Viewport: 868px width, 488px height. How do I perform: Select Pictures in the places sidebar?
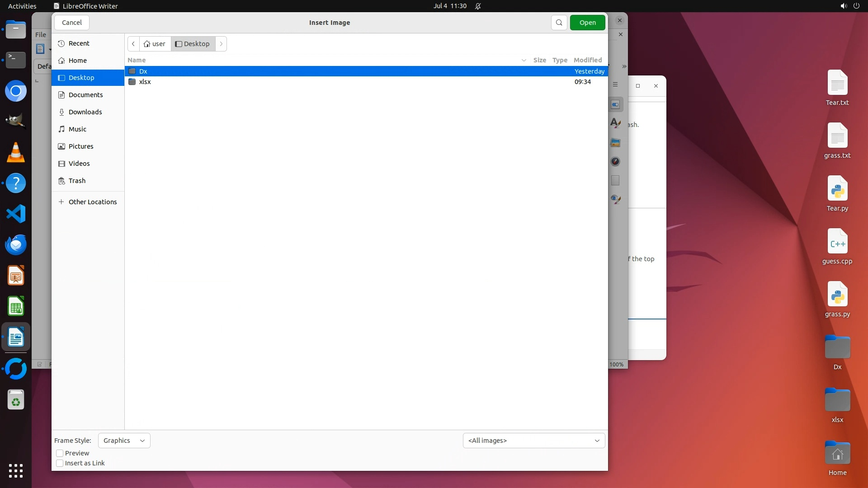[x=81, y=146]
